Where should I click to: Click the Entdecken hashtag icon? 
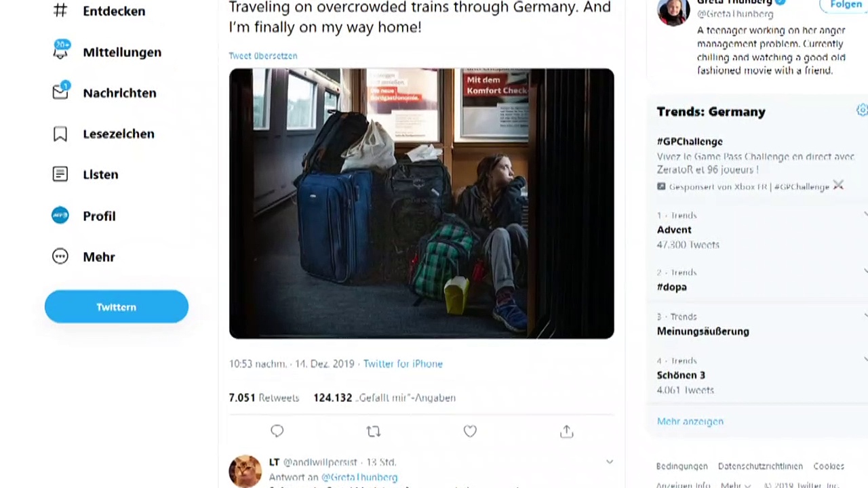[60, 11]
